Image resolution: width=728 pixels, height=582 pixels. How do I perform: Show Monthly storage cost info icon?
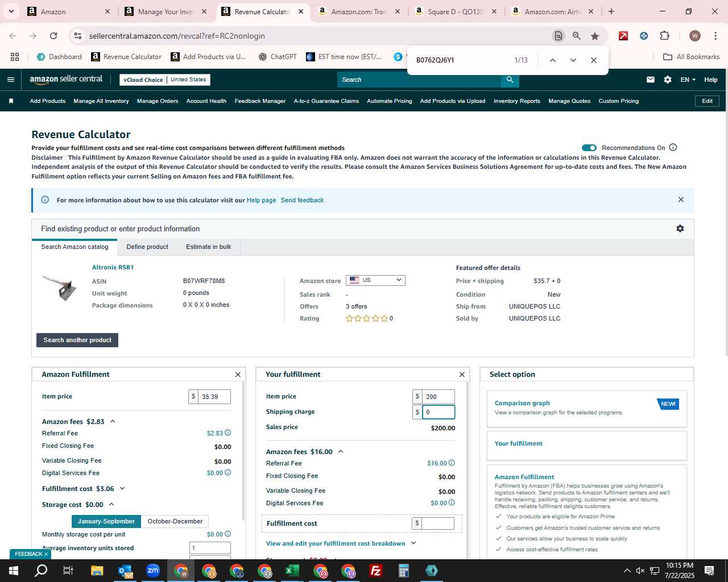click(227, 534)
